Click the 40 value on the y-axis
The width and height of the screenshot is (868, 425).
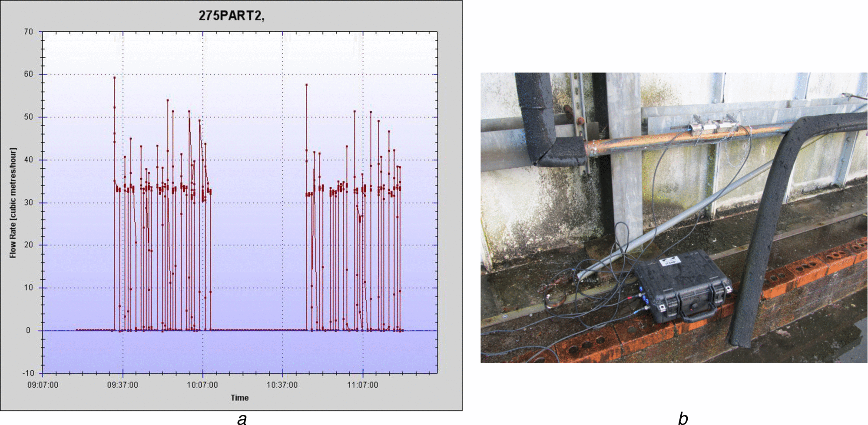pyautogui.click(x=28, y=159)
